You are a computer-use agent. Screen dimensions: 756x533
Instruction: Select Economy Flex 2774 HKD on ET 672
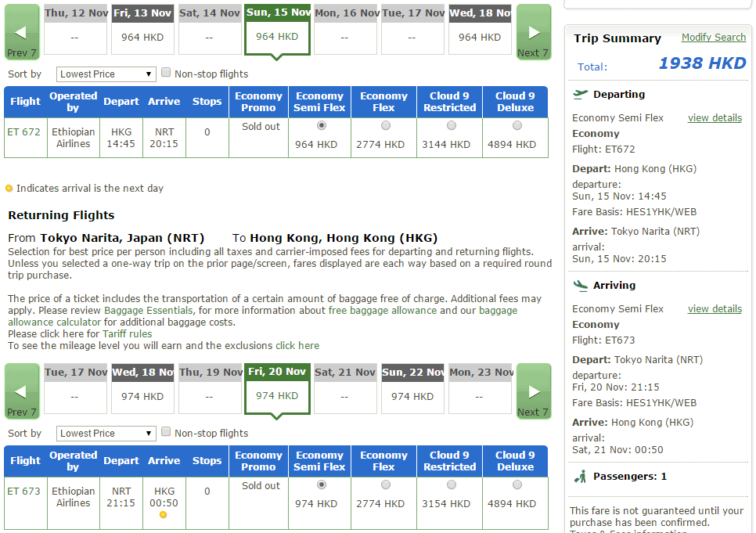(x=385, y=126)
